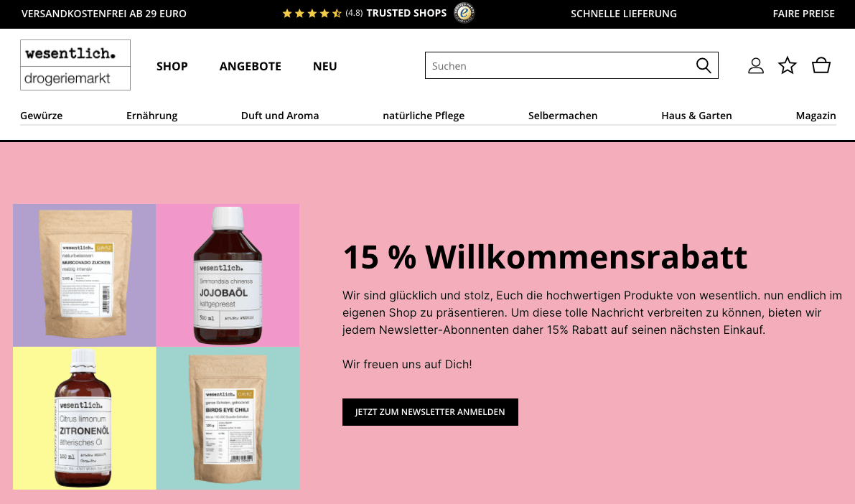Expand the Duft und Aroma category
855x504 pixels.
tap(280, 116)
